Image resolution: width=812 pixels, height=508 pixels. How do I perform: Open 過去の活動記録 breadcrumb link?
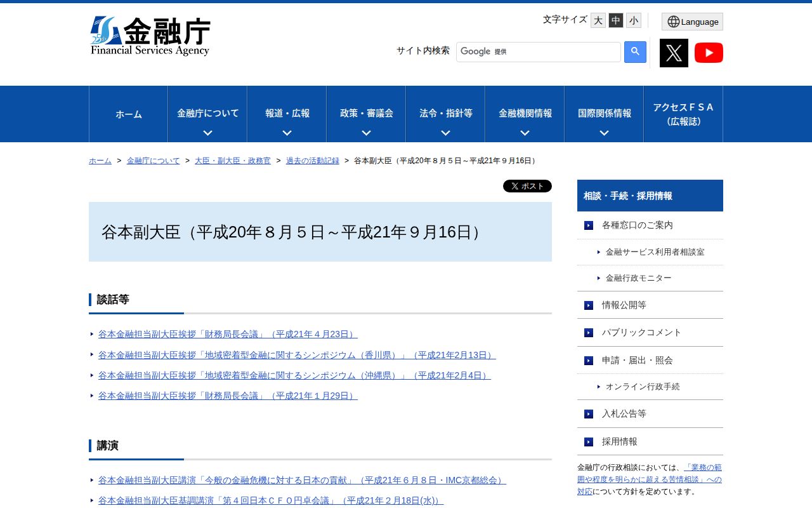[312, 161]
